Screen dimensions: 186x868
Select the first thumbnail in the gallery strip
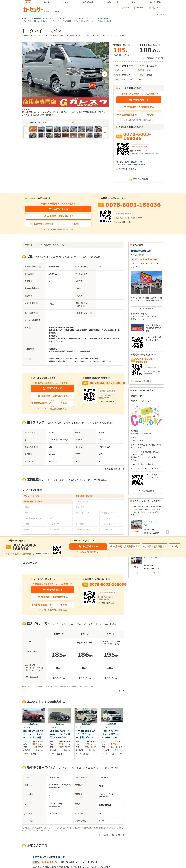coord(33,129)
